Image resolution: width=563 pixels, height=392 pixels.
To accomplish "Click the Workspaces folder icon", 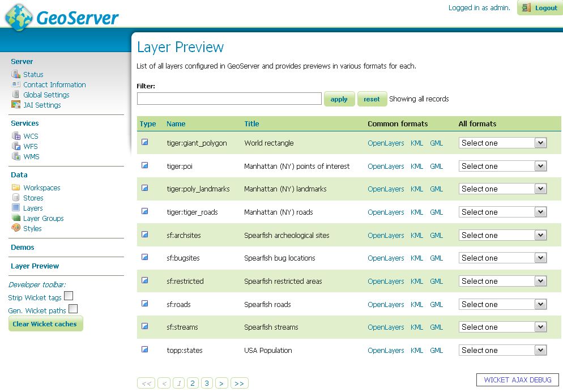I will click(x=16, y=187).
